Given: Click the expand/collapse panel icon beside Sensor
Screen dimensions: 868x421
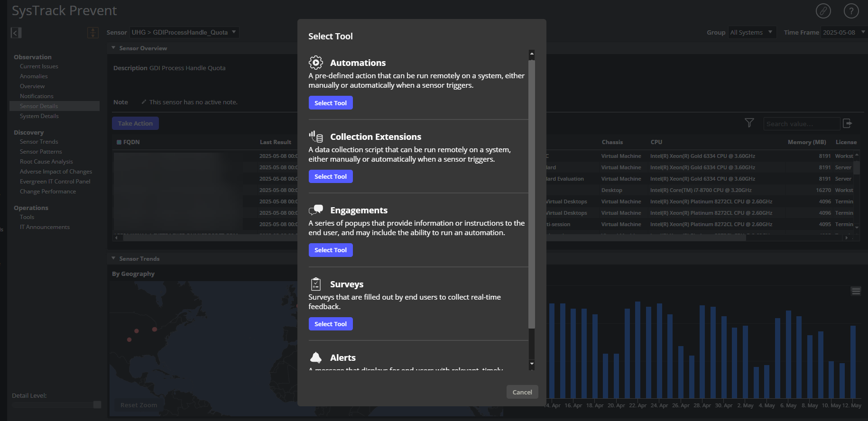Looking at the screenshot, I should (x=93, y=33).
